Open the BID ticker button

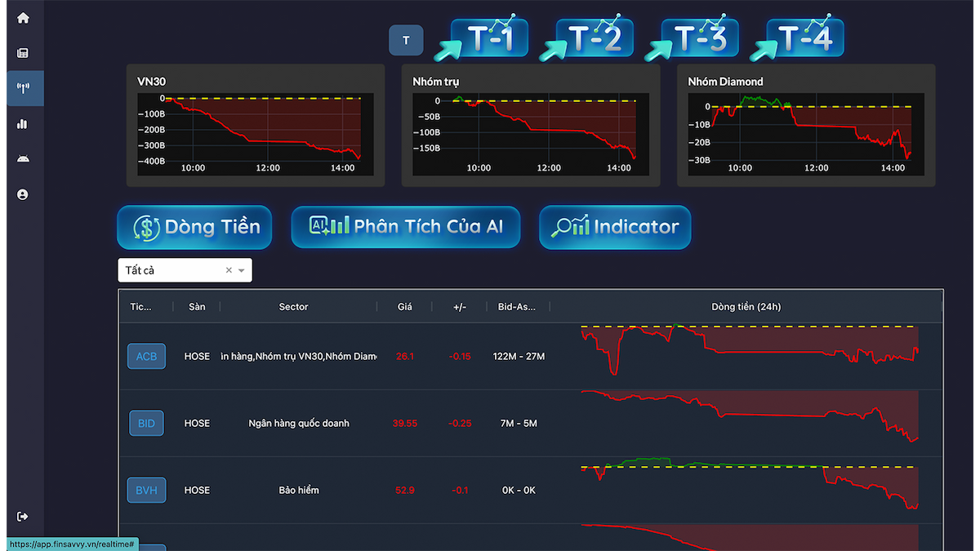point(146,423)
